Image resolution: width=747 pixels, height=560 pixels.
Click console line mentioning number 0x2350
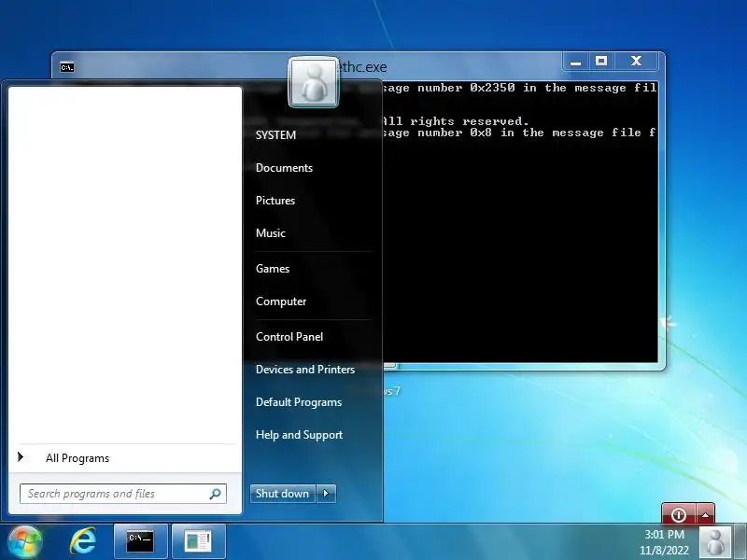519,88
